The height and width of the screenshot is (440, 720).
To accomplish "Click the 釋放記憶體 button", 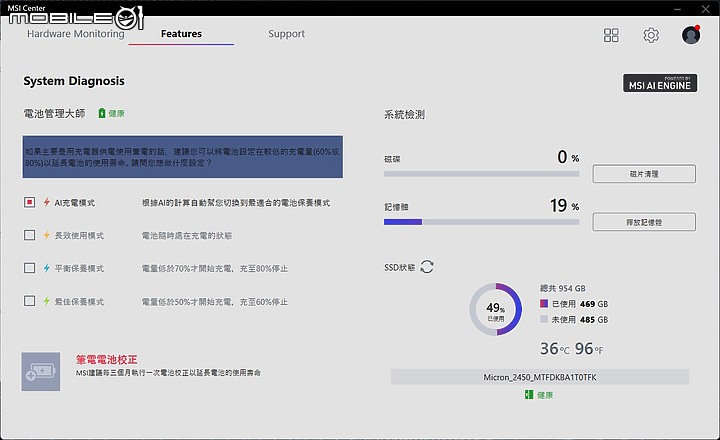I will pos(644,222).
